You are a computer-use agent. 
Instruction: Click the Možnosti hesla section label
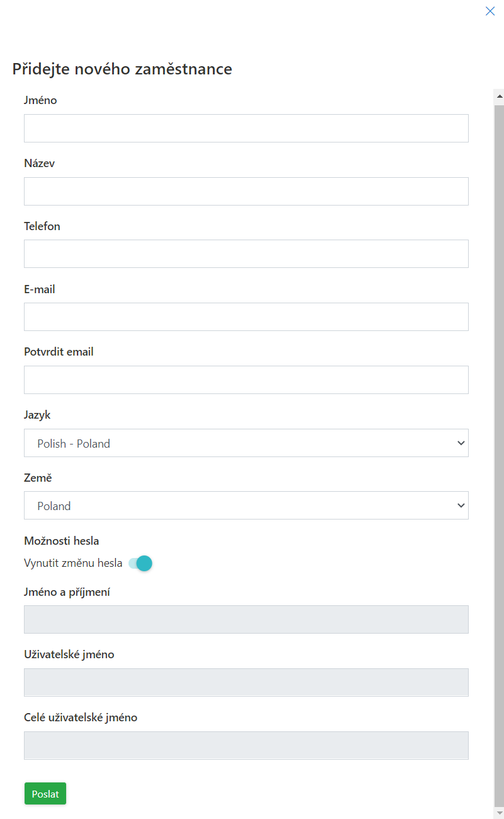[62, 541]
